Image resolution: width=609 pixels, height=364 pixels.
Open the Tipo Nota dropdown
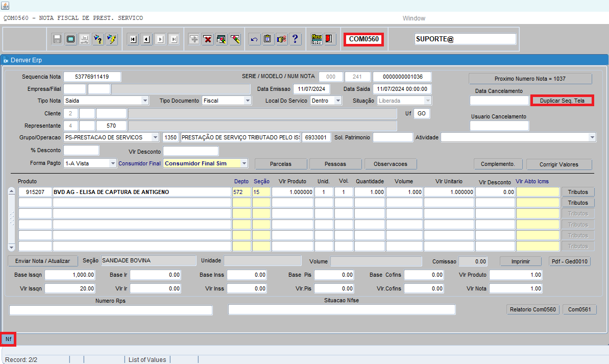pos(145,101)
